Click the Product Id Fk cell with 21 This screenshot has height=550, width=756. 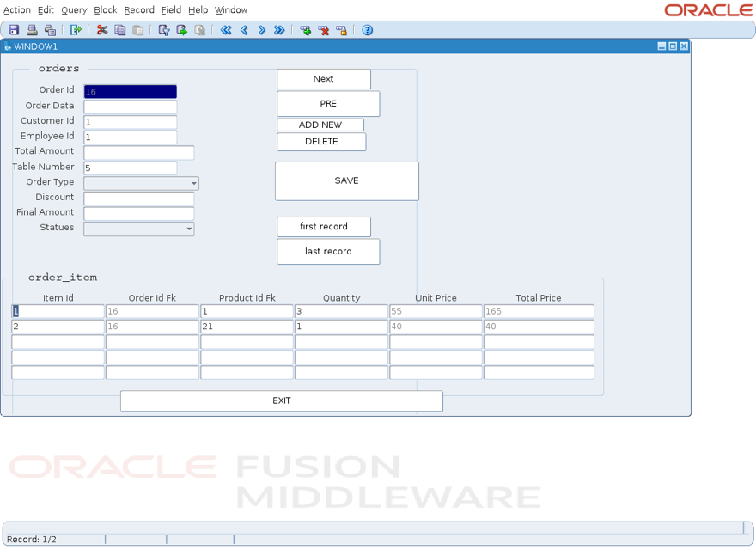(247, 327)
